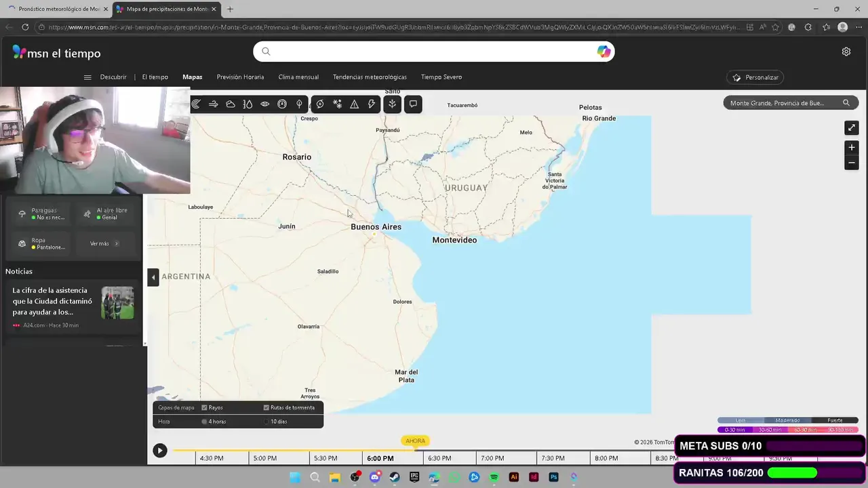868x488 pixels.
Task: Select the cloud cover map layer icon
Action: 231,104
